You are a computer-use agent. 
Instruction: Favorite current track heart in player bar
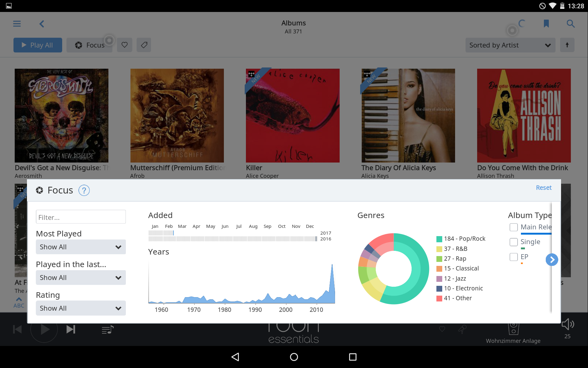click(x=442, y=329)
